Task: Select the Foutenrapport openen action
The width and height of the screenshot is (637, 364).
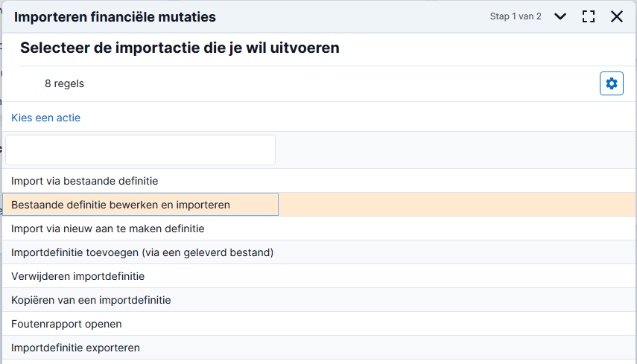Action: pos(319,324)
